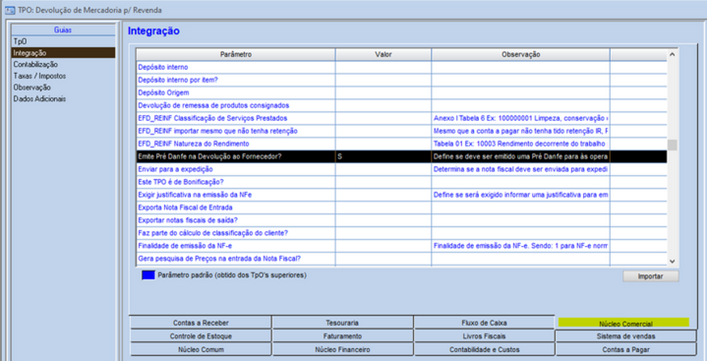This screenshot has height=361, width=707.
Task: Select Faz parte do cálculo de classificação row
Action: coord(401,233)
